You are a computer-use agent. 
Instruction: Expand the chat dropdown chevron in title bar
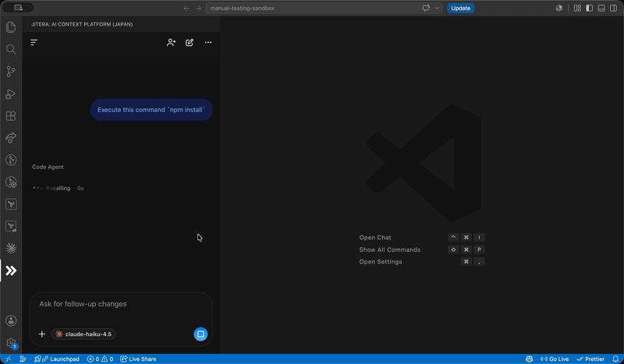[x=437, y=8]
